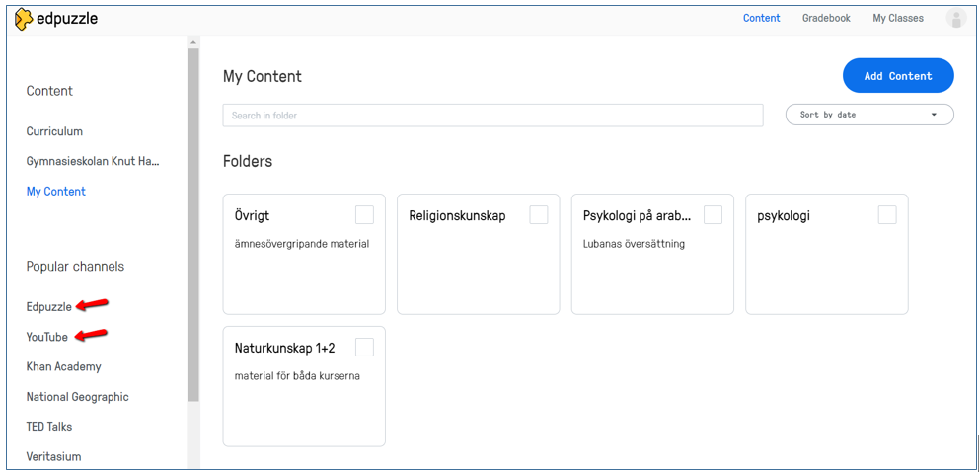Tick the Psykologi på arab... folder checkbox

pos(713,215)
